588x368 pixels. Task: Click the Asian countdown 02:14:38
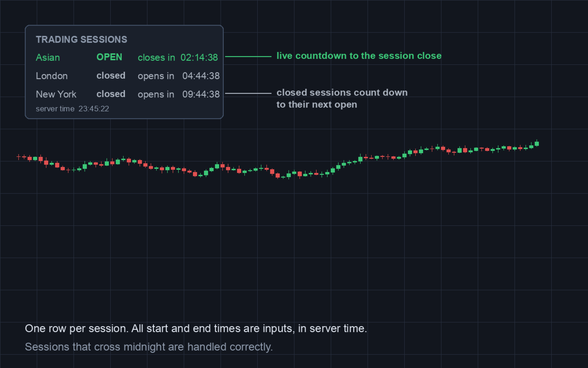point(199,57)
